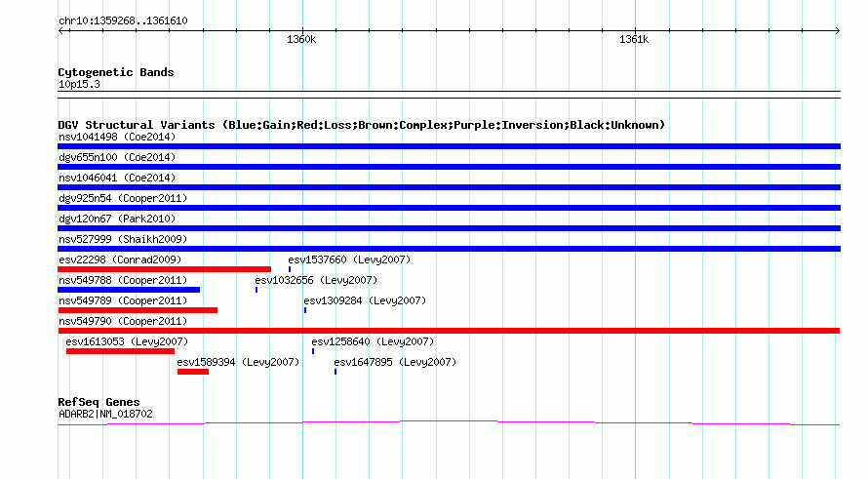Select the dgv925n54 blue gain bar
868x479 pixels.
pos(449,208)
